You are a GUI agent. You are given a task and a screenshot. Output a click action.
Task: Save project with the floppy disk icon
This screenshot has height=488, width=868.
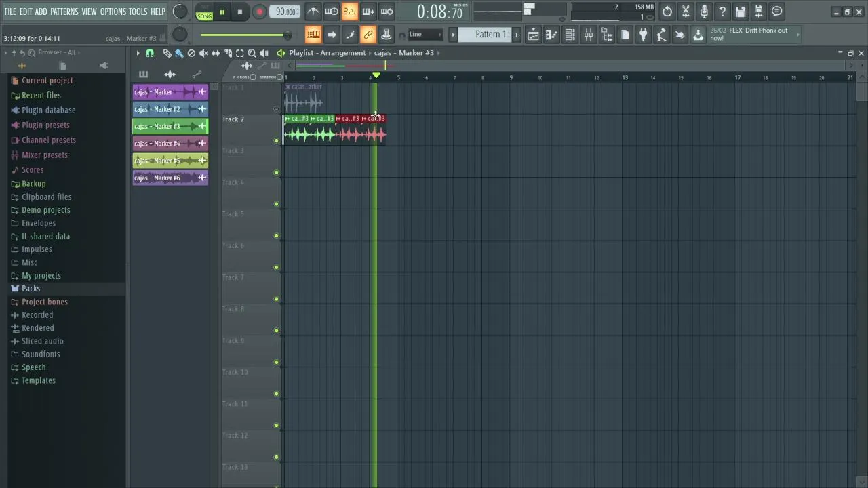pyautogui.click(x=741, y=12)
